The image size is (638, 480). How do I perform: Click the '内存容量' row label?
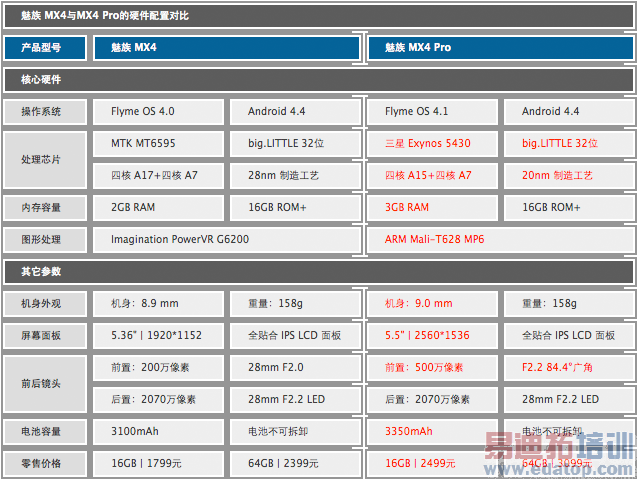click(45, 207)
